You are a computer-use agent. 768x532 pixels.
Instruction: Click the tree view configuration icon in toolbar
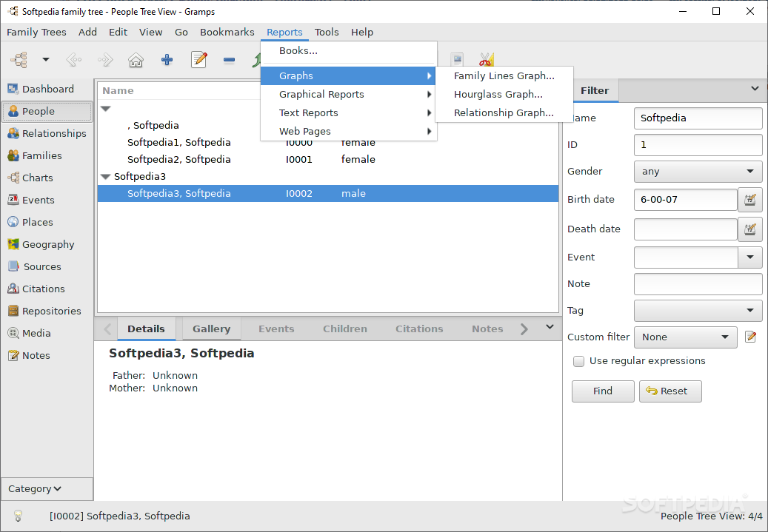(19, 60)
